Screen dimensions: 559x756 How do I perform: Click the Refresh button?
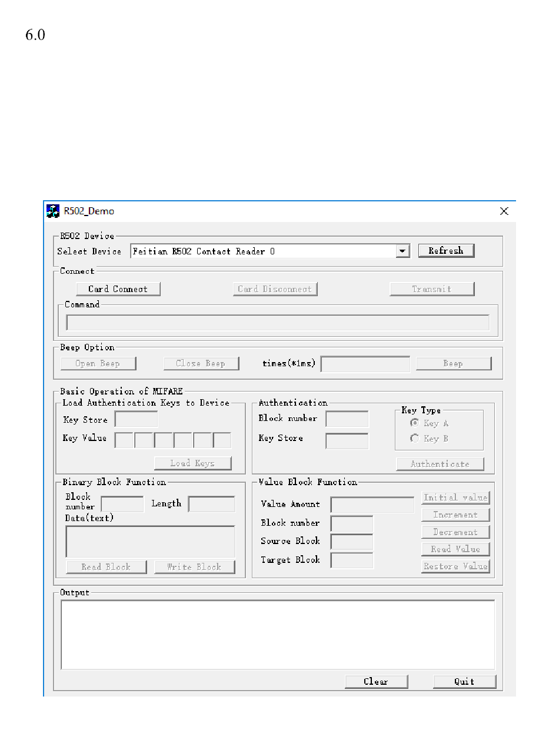[446, 251]
